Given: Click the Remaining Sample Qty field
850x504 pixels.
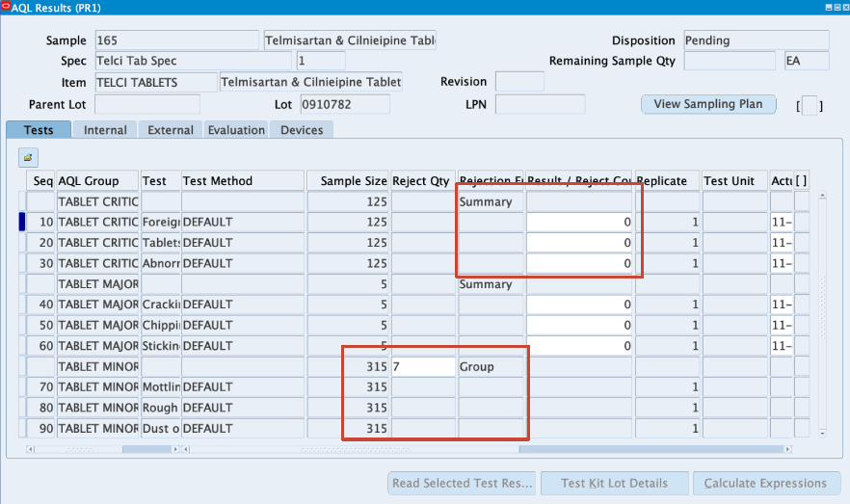Looking at the screenshot, I should [730, 61].
